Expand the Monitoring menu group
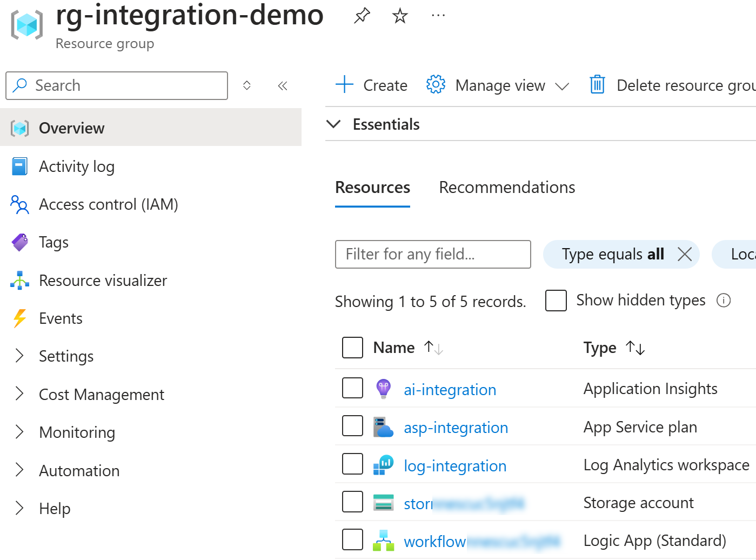The width and height of the screenshot is (756, 560). (20, 431)
